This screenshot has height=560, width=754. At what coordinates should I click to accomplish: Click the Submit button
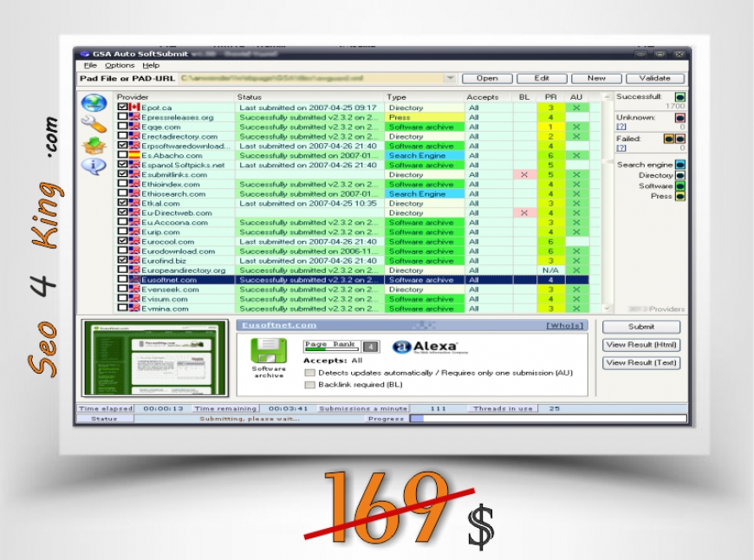tap(641, 327)
